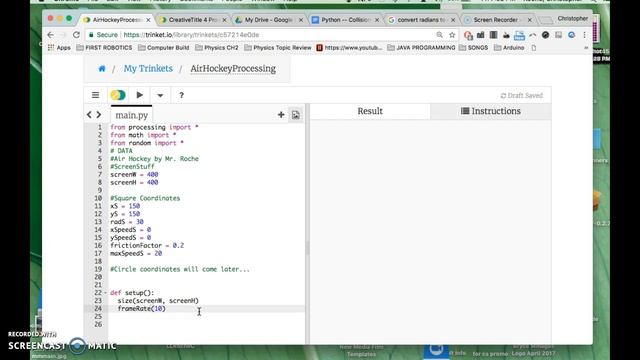Click the browser back arrow

pos(50,35)
